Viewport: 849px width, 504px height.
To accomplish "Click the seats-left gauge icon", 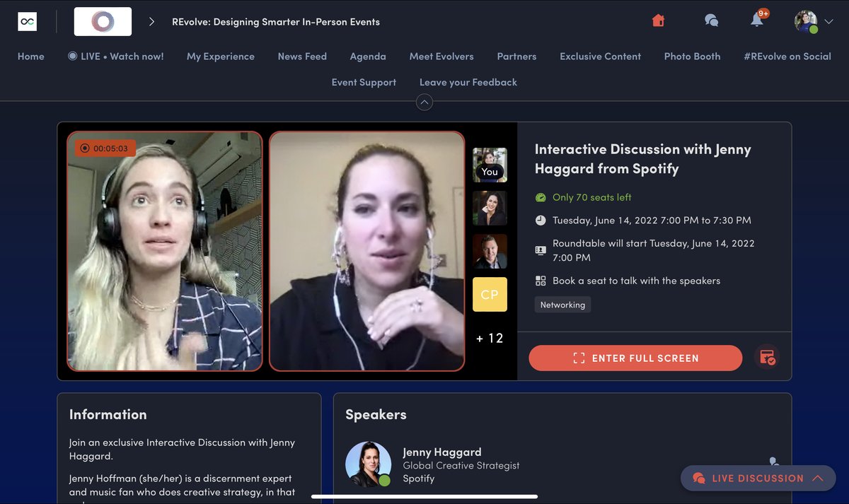I will (x=541, y=198).
